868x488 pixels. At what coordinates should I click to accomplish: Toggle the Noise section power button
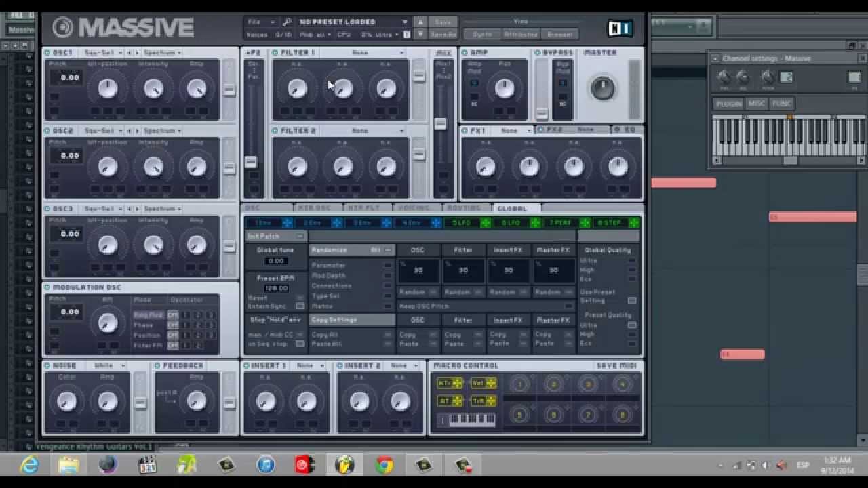47,365
